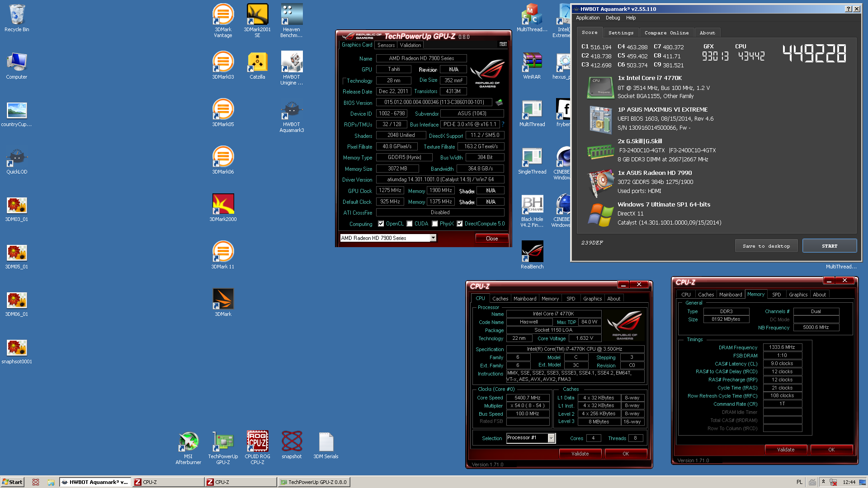This screenshot has height=488, width=868.
Task: Click Save to desktop button
Action: [x=766, y=246]
